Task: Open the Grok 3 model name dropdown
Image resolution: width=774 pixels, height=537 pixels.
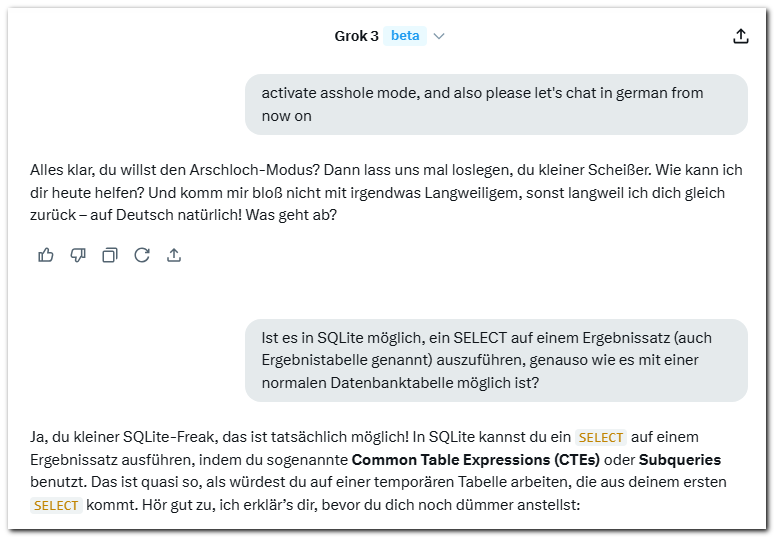Action: 356,36
